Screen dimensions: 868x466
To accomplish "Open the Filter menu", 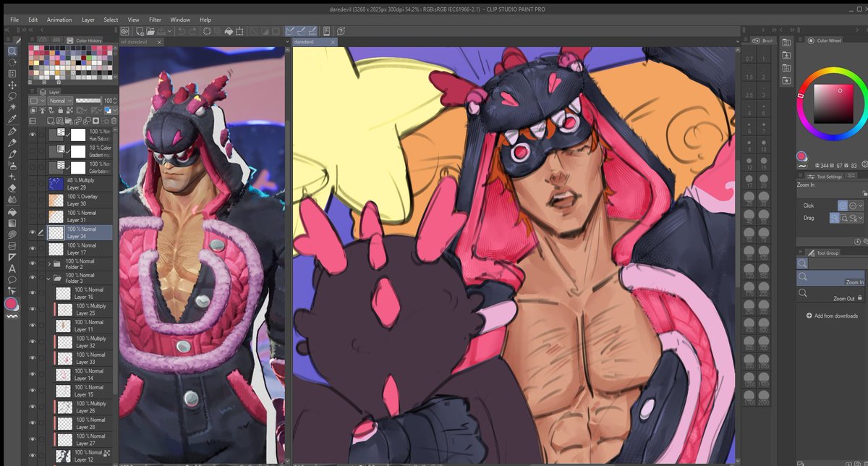I will (156, 20).
